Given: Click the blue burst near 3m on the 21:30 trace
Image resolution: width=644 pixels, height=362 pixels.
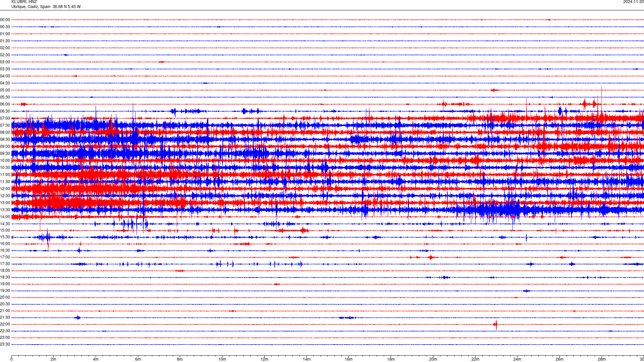Looking at the screenshot, I should (78, 317).
